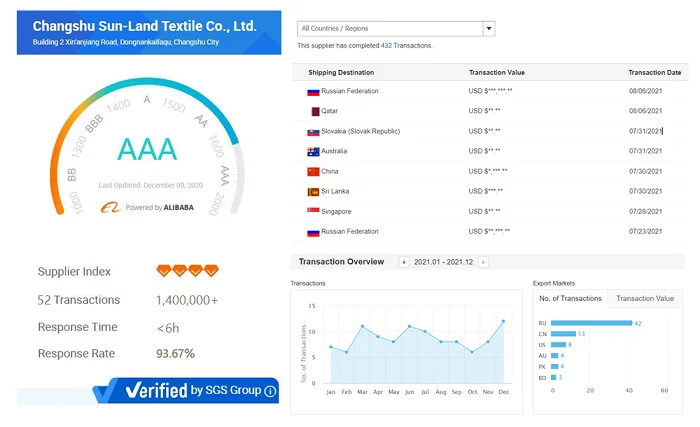
Task: Select the Transaction Date column header
Action: coord(654,72)
